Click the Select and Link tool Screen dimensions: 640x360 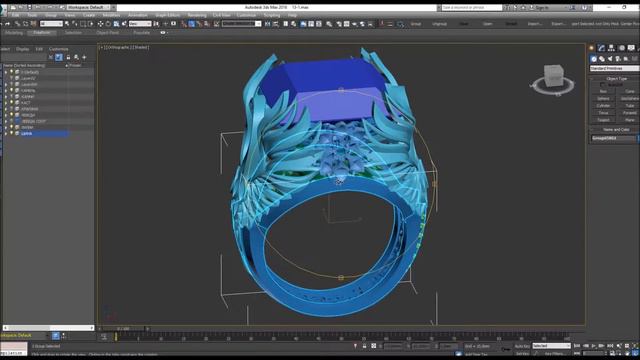pyautogui.click(x=18, y=24)
